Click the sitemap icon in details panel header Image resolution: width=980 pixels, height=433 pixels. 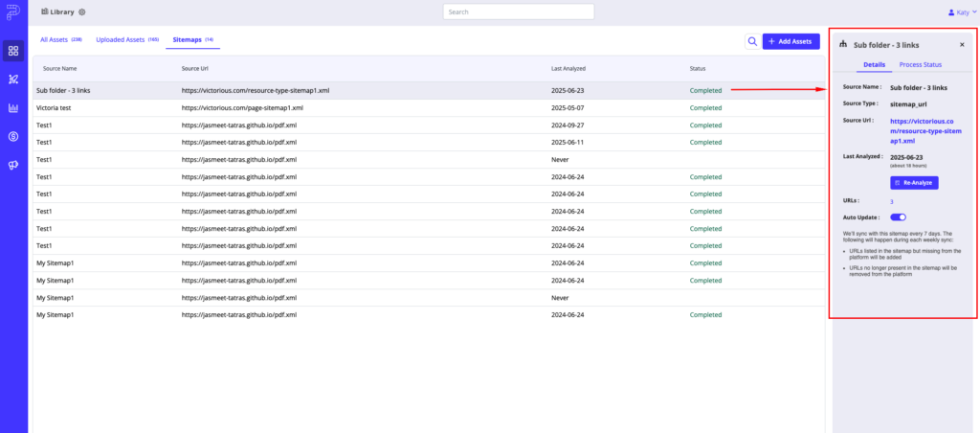(843, 44)
